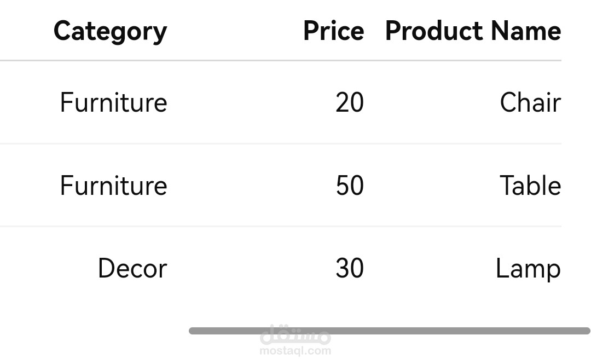Screen dimensions: 591x364
Task: Select the Product Name column header
Action: tap(473, 31)
